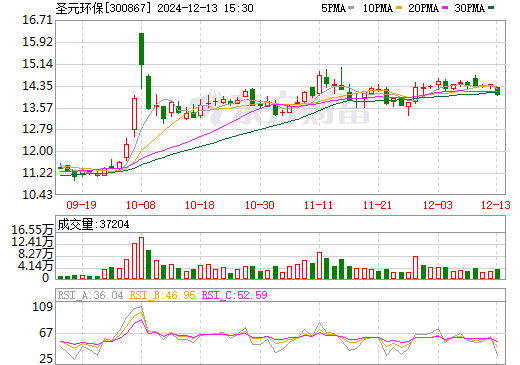The width and height of the screenshot is (520, 365).
Task: Click the 16.71 price axis label
Action: 38,20
